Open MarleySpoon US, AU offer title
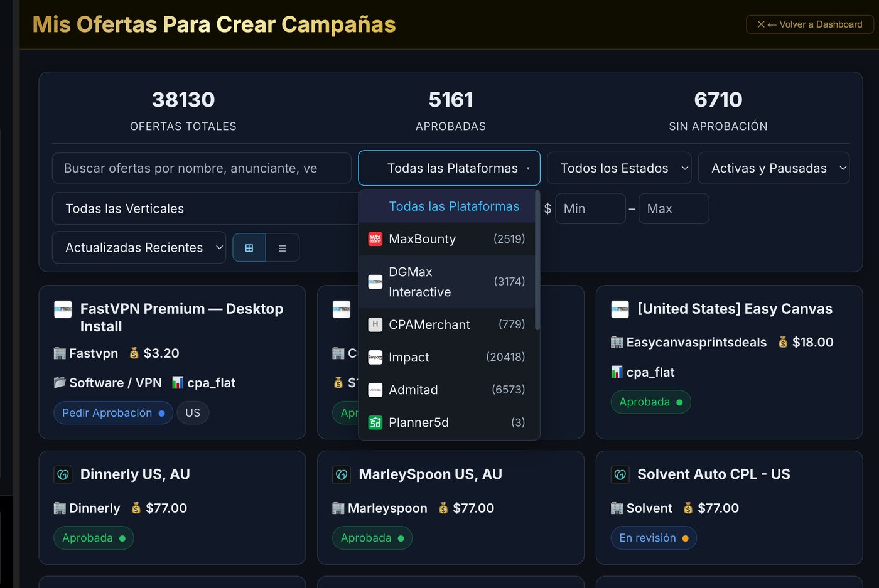879x588 pixels. (430, 474)
